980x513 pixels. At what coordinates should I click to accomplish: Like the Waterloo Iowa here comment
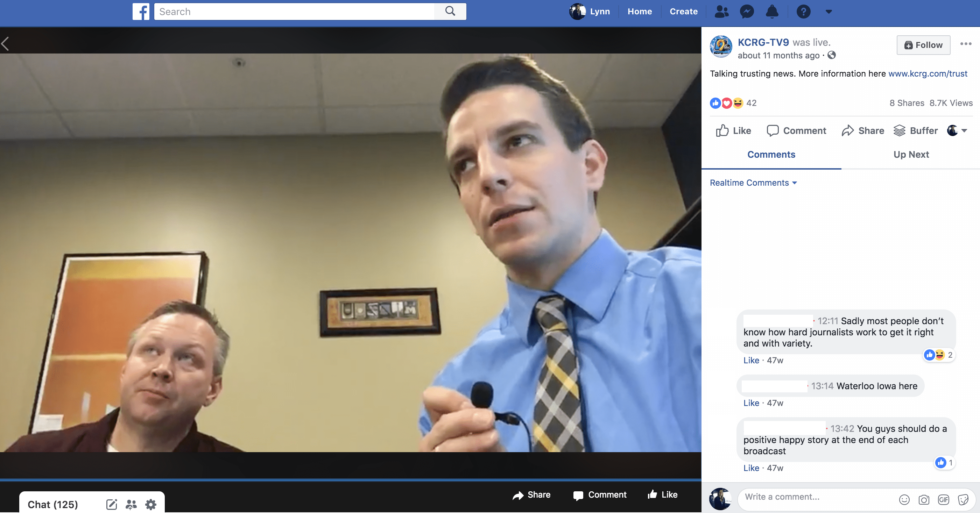point(751,403)
